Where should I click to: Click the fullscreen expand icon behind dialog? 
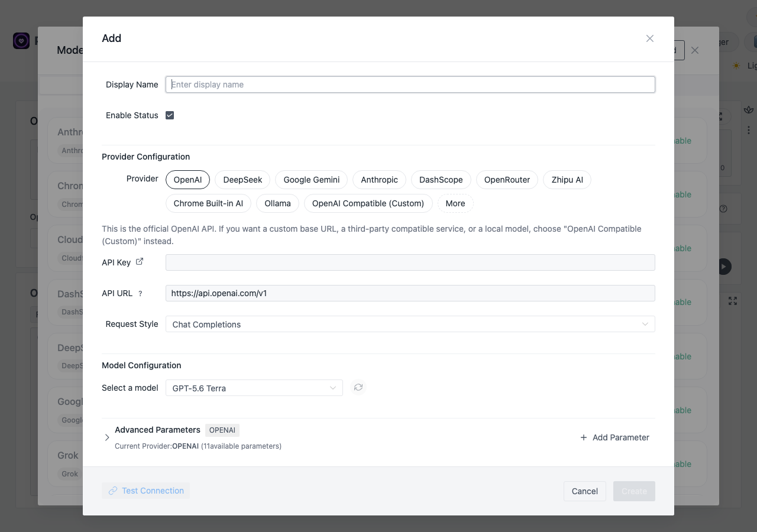[733, 301]
